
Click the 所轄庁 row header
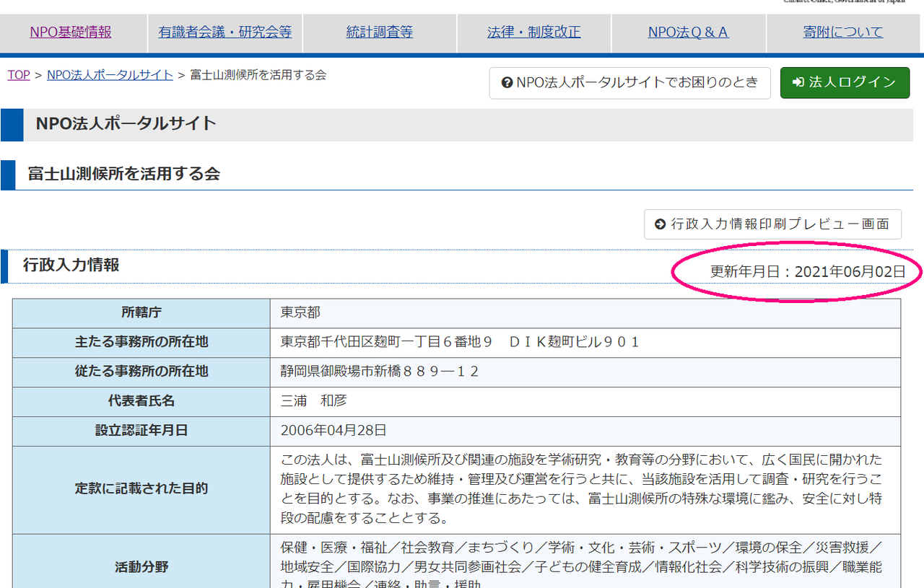pyautogui.click(x=141, y=313)
